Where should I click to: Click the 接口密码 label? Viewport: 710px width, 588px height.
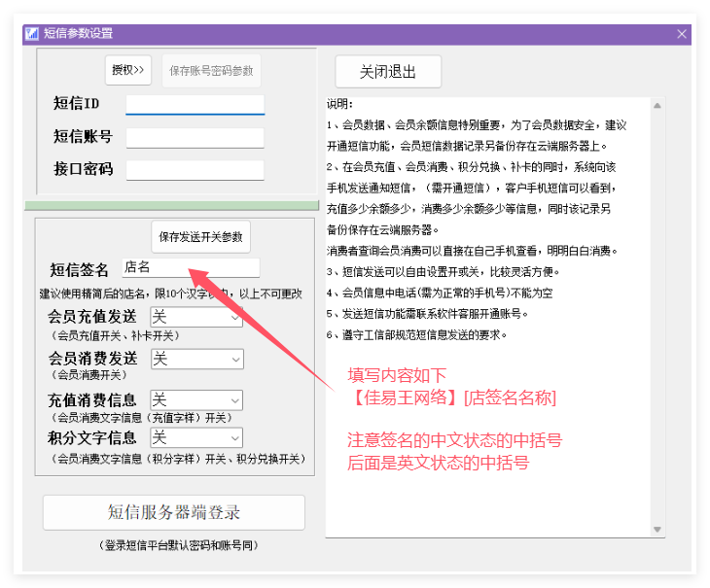[x=84, y=169]
